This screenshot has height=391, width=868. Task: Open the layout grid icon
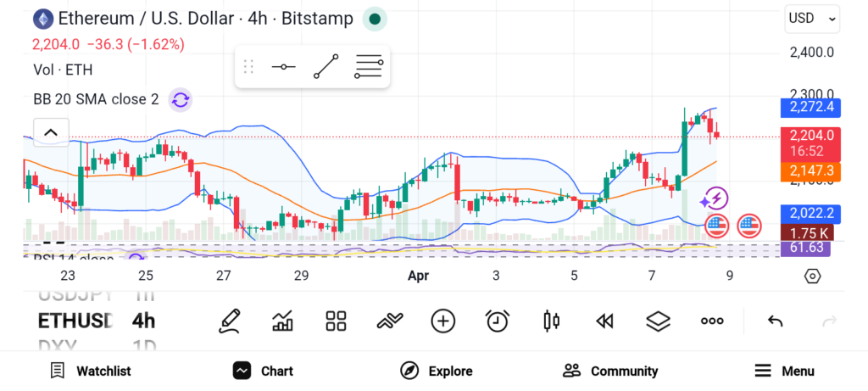tap(337, 321)
